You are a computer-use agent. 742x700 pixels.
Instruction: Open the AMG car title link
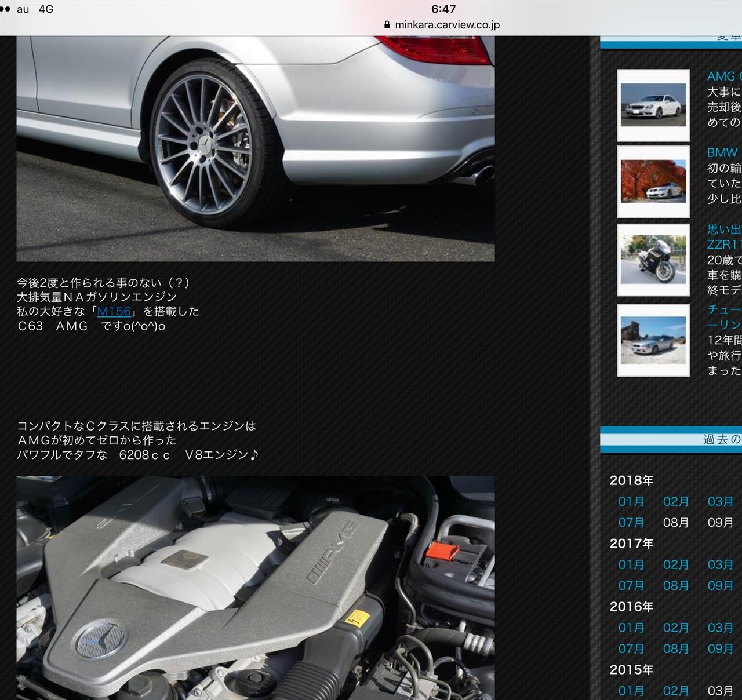[x=724, y=76]
